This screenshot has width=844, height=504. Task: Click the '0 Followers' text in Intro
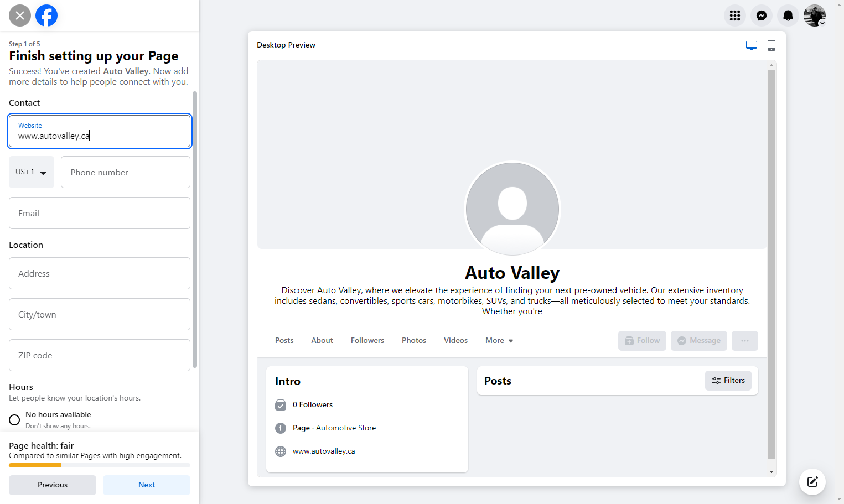point(313,405)
